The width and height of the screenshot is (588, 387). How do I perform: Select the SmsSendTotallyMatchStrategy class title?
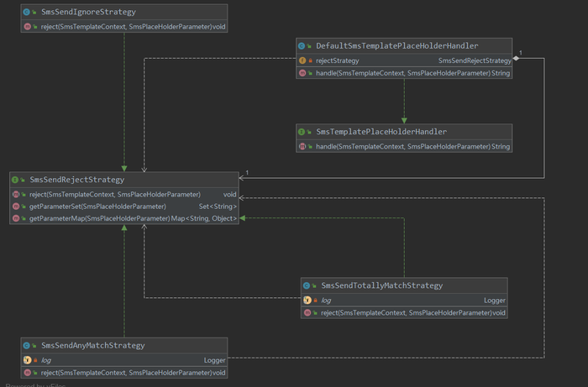[381, 285]
